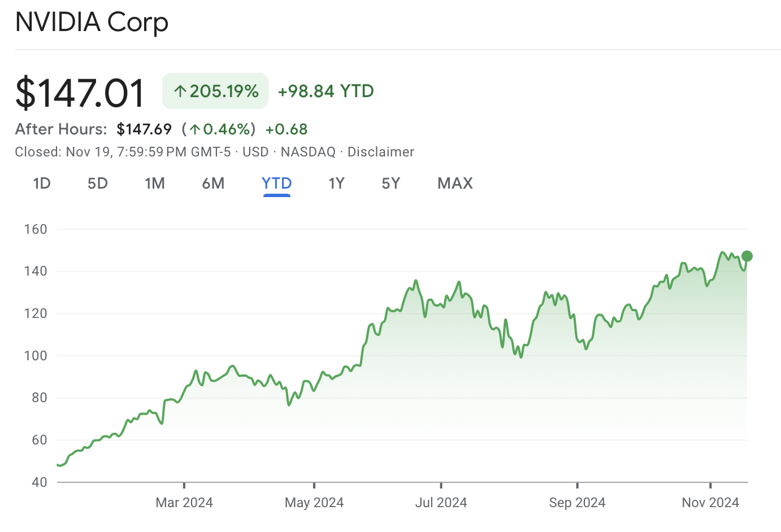Click the active YTD tab
Image resolution: width=781 pixels, height=532 pixels.
click(276, 184)
